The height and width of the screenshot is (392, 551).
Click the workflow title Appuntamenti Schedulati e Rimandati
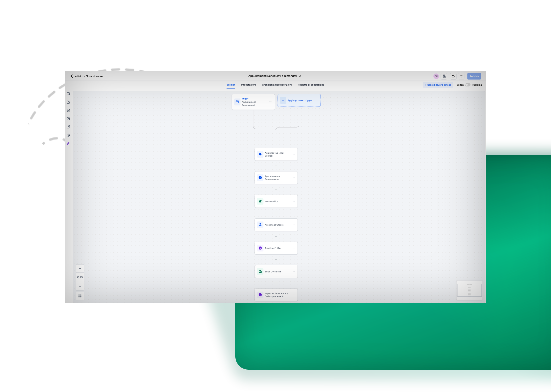click(x=273, y=76)
